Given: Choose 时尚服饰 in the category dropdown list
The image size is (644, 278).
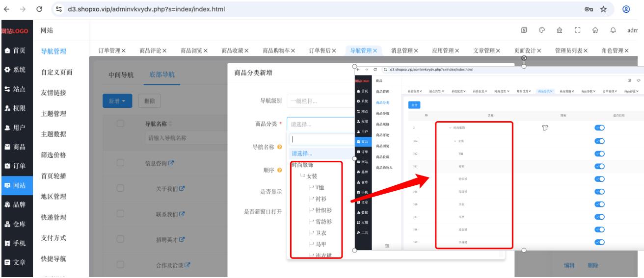Looking at the screenshot, I should (x=302, y=165).
